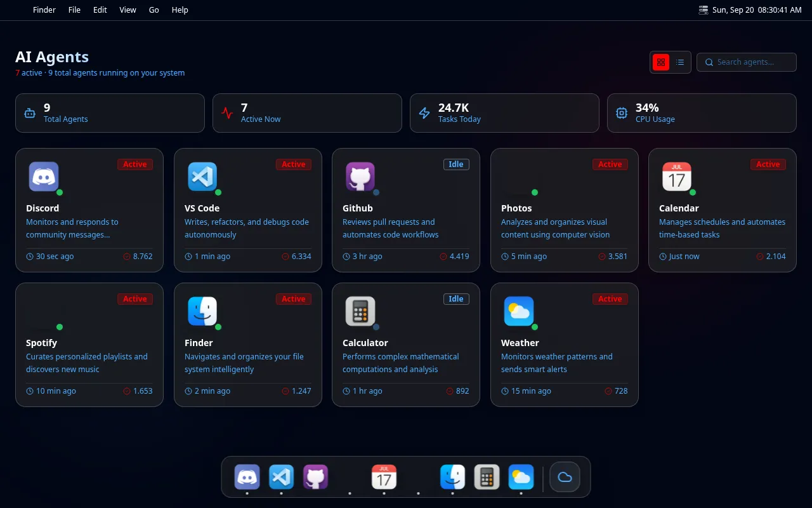
Task: Click the Calculator description text
Action: tap(401, 363)
